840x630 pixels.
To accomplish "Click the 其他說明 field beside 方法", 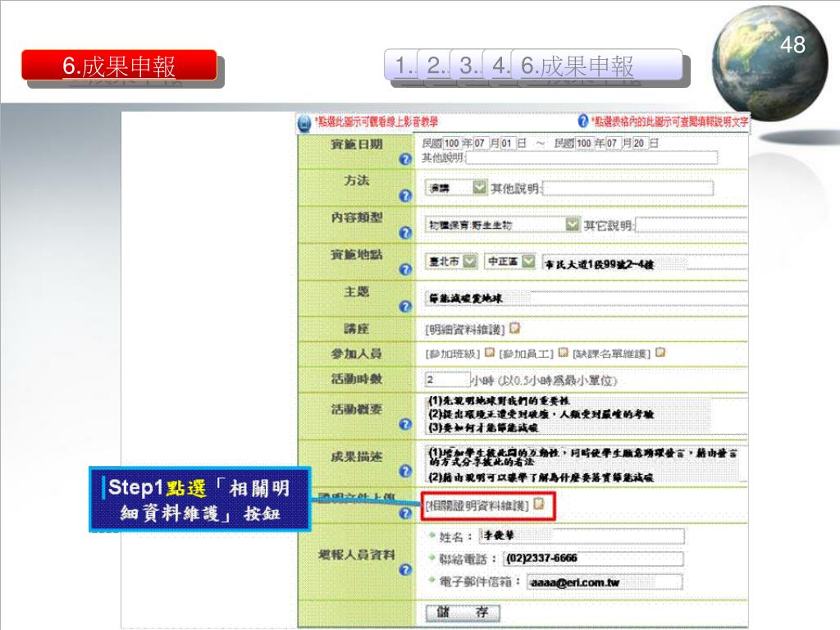I will tap(628, 189).
